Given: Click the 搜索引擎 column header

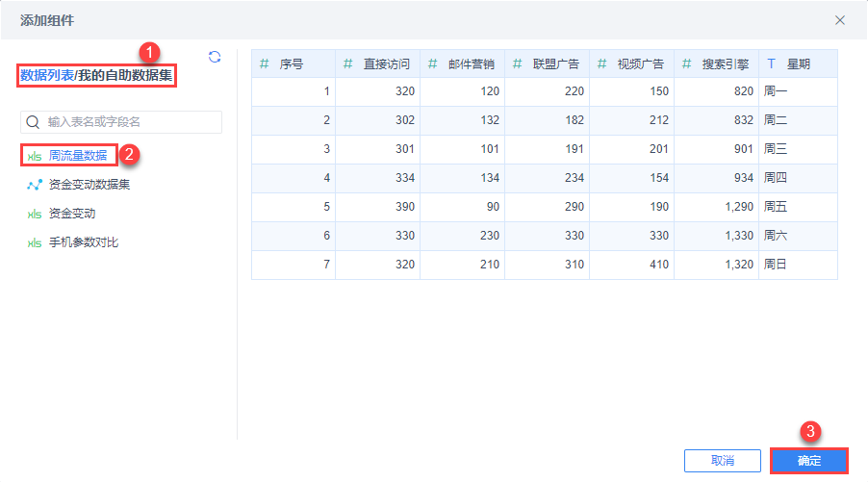Looking at the screenshot, I should (717, 64).
